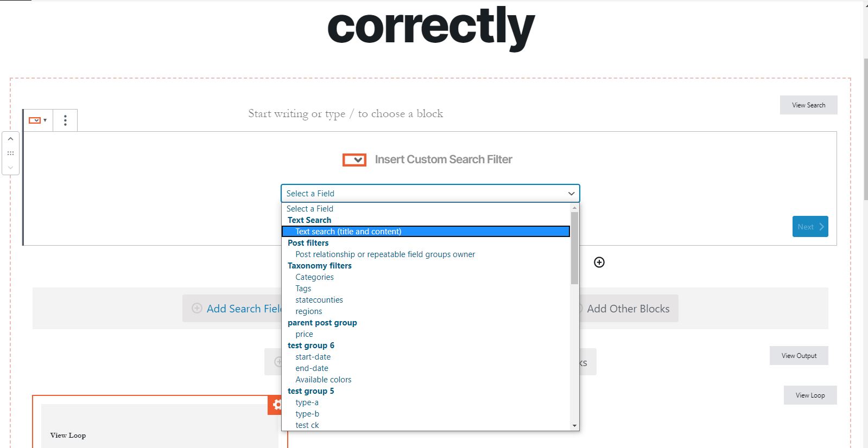This screenshot has height=448, width=868.
Task: Click the View Search button
Action: tap(808, 105)
